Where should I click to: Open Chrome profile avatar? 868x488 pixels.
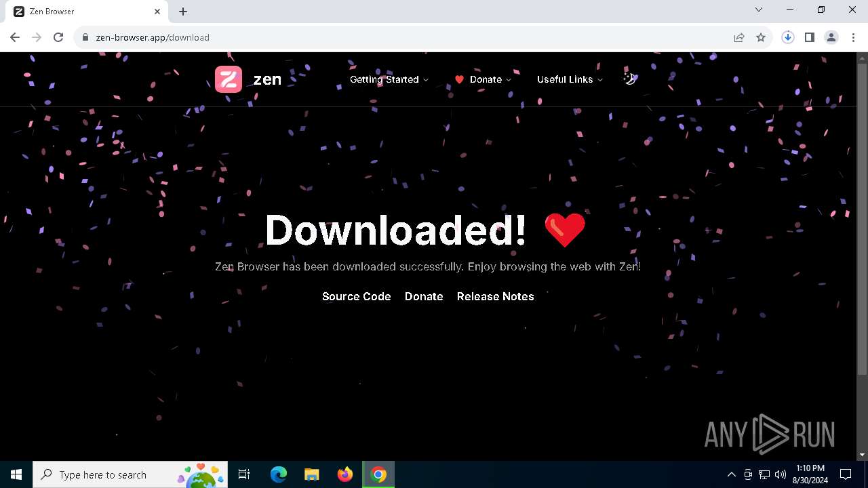click(x=831, y=37)
